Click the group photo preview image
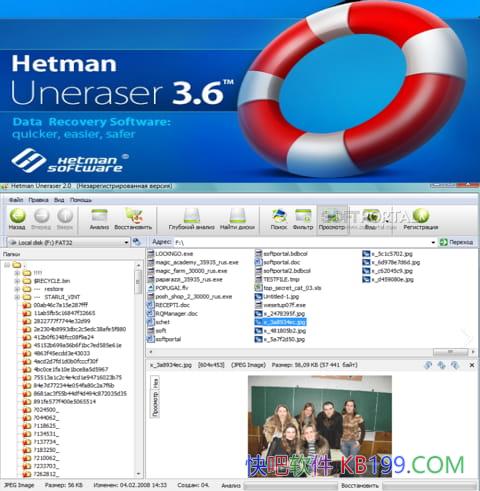This screenshot has height=491, width=480. tap(320, 426)
